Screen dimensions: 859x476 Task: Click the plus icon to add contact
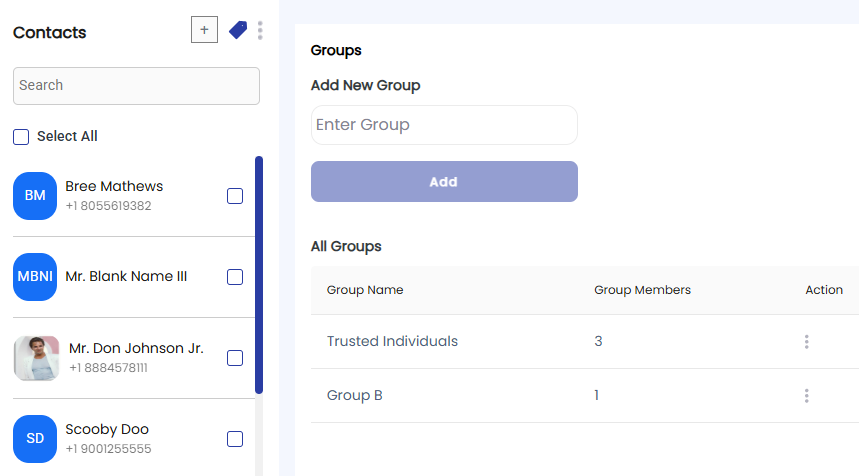[x=204, y=30]
